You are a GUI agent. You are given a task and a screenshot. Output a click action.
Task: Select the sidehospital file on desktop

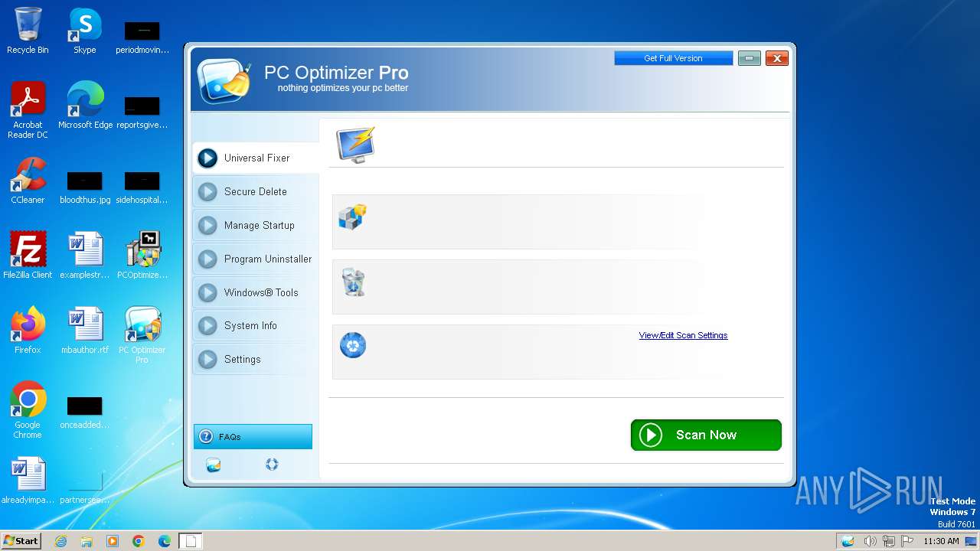pyautogui.click(x=142, y=187)
